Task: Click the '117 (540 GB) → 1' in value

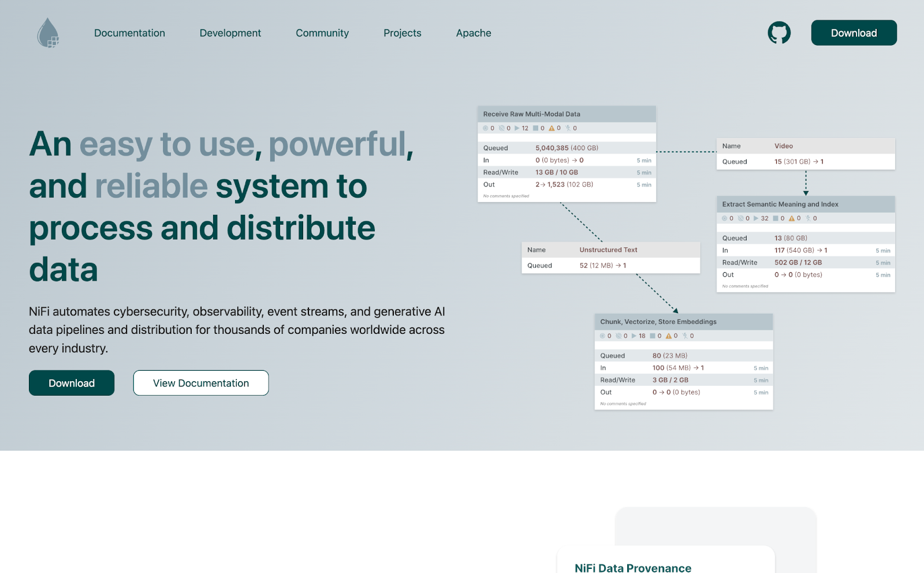Action: point(801,251)
